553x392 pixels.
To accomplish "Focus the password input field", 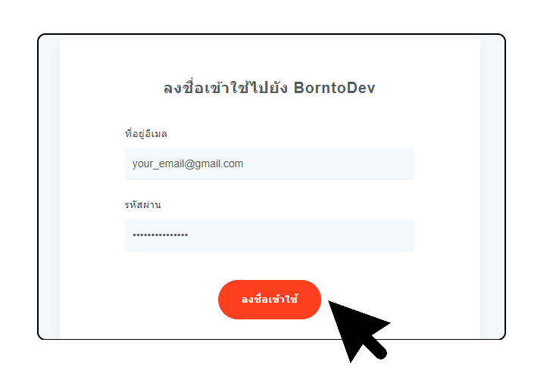I will pyautogui.click(x=270, y=235).
